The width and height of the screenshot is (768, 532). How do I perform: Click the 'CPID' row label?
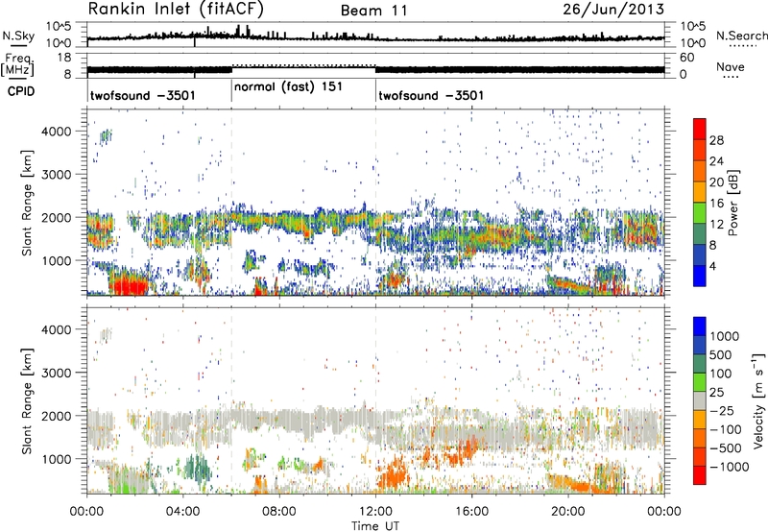click(x=21, y=91)
